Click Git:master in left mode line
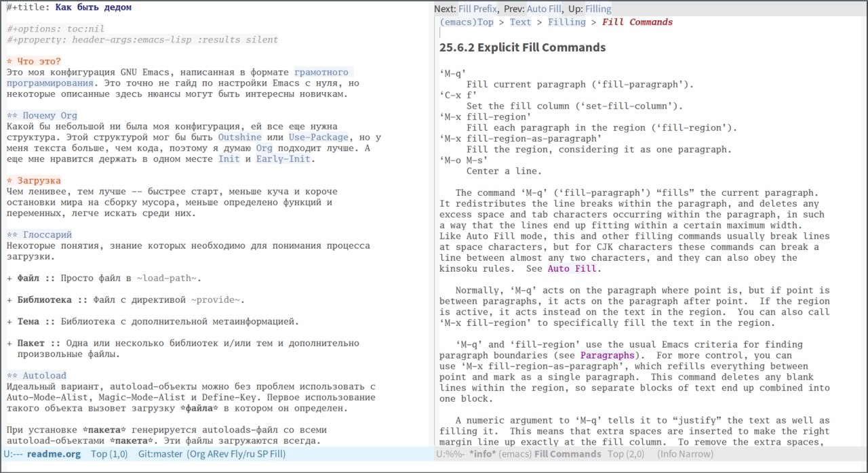The height and width of the screenshot is (473, 868). pyautogui.click(x=160, y=454)
